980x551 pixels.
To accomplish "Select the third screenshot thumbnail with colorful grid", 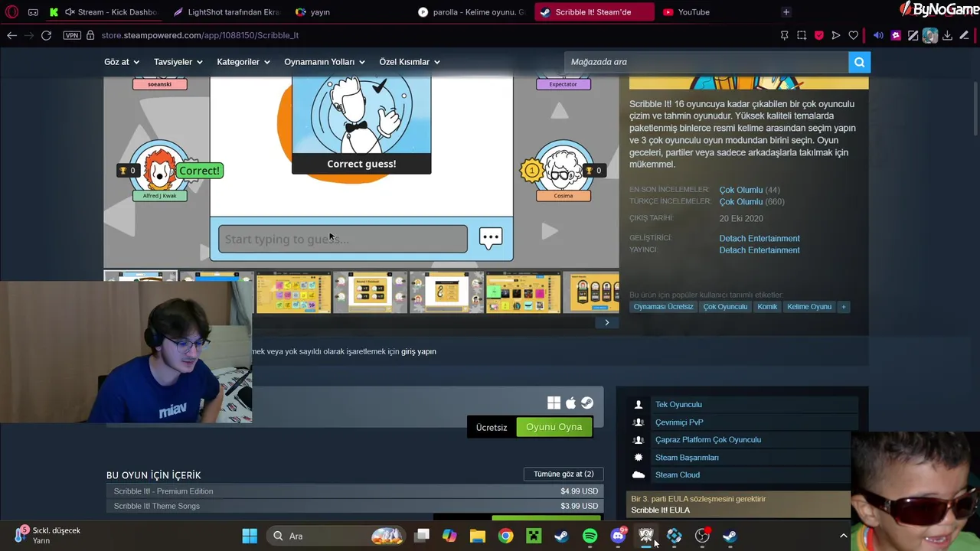I will 294,292.
